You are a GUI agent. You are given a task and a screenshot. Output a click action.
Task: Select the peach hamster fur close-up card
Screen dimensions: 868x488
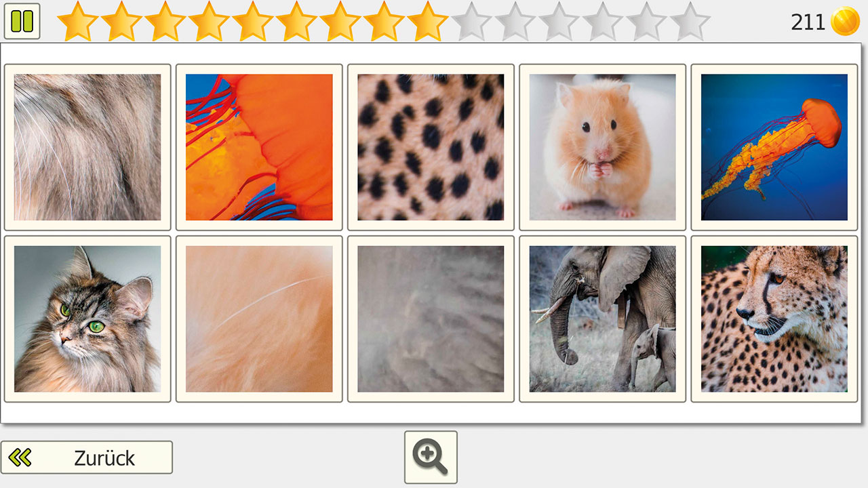(x=259, y=319)
